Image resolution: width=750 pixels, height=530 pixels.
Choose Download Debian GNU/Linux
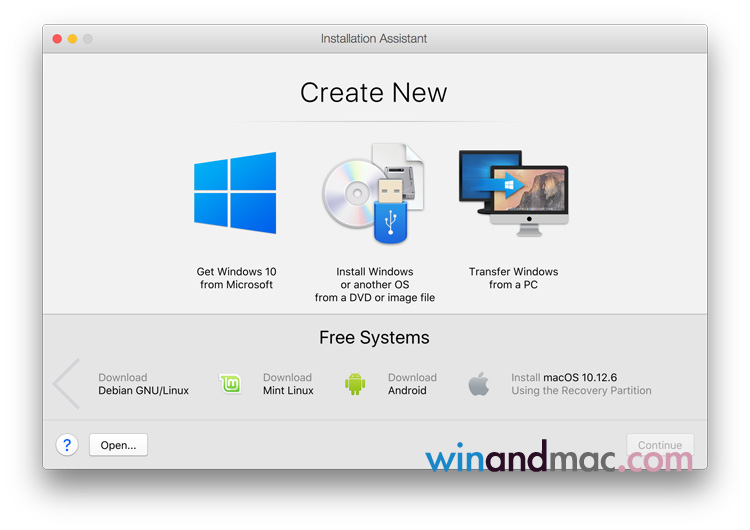[x=143, y=384]
